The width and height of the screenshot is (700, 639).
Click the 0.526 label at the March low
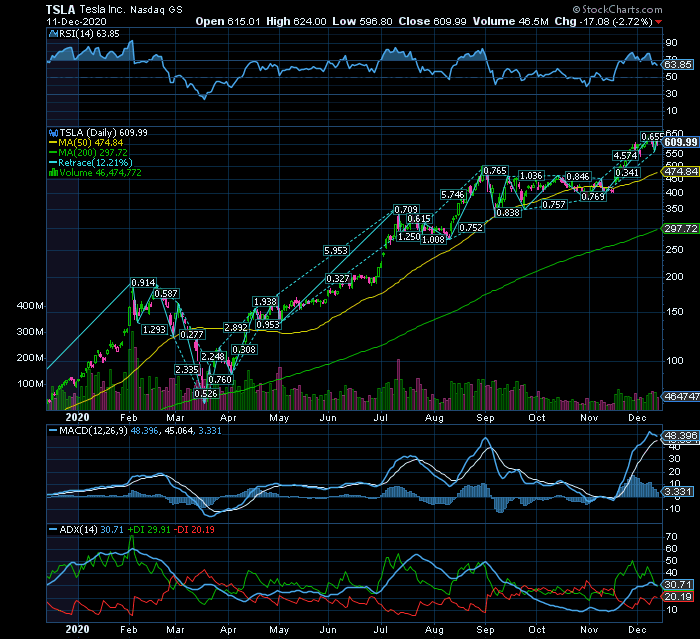(x=206, y=394)
